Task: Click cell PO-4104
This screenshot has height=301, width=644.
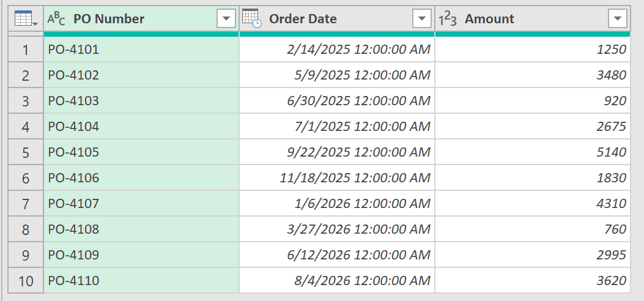Action: 141,127
